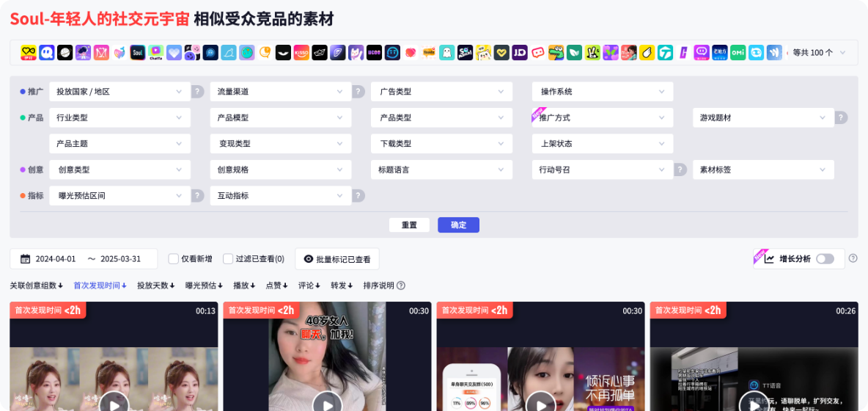The width and height of the screenshot is (868, 411).
Task: Sort by 首次发现时间
Action: click(x=100, y=285)
